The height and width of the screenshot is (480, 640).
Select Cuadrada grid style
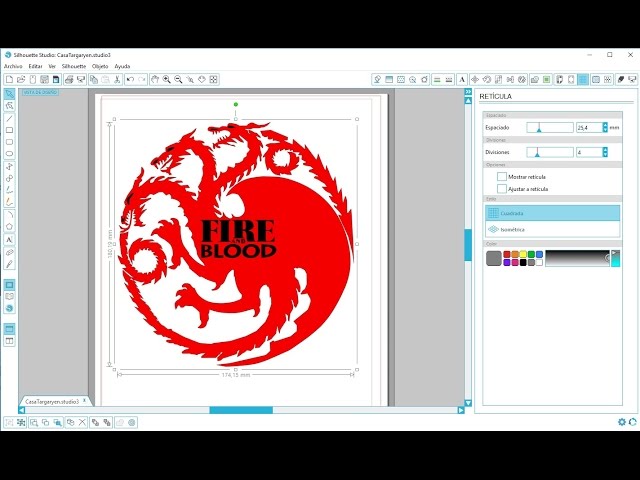pyautogui.click(x=552, y=213)
